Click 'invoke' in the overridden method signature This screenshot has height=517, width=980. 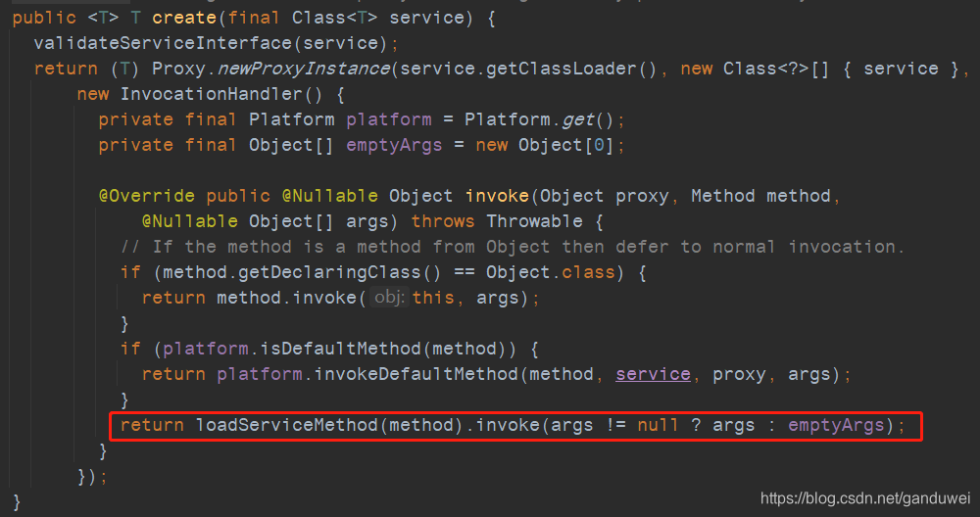497,196
